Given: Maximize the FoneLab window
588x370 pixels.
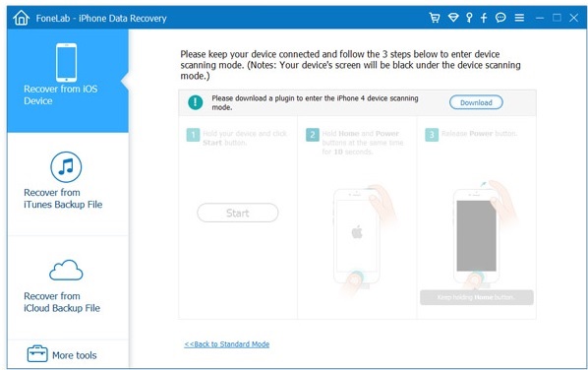Looking at the screenshot, I should [x=557, y=18].
